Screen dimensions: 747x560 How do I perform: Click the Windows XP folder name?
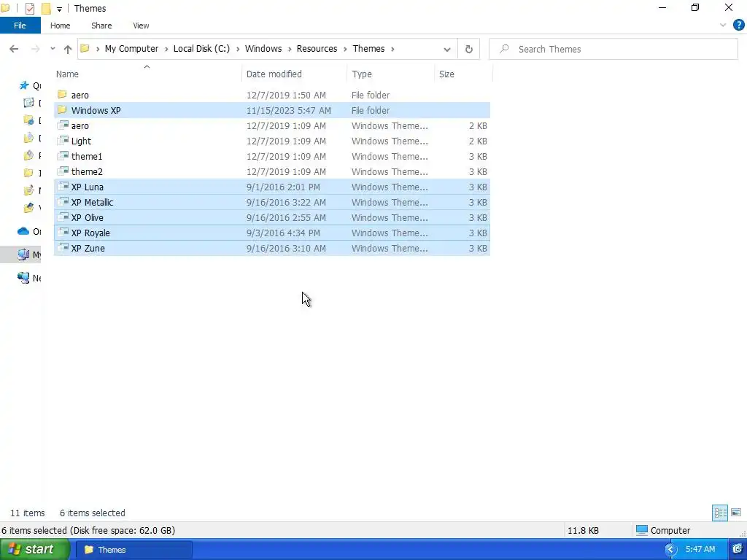[x=96, y=111]
